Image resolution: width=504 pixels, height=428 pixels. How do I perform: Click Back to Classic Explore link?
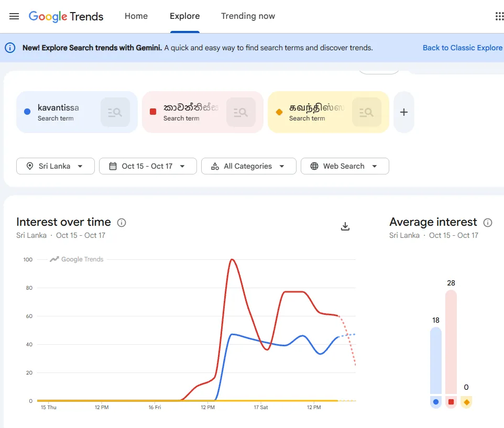tap(463, 48)
